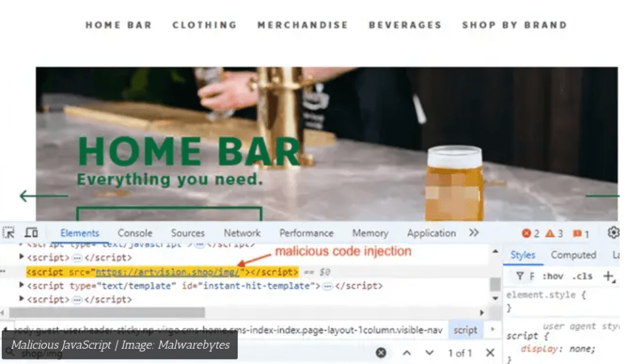Click the red error count icon
The width and height of the screenshot is (628, 364).
526,233
